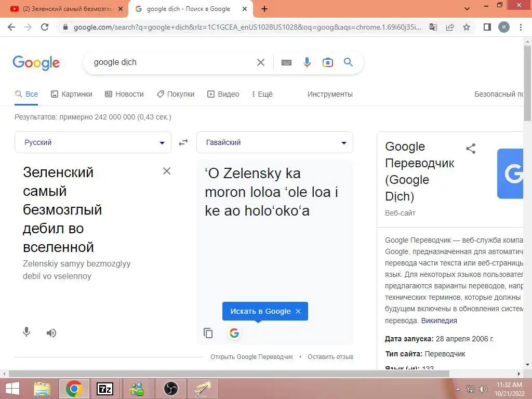Open search by image camera icon
Screen dimensions: 532x399
coord(328,62)
